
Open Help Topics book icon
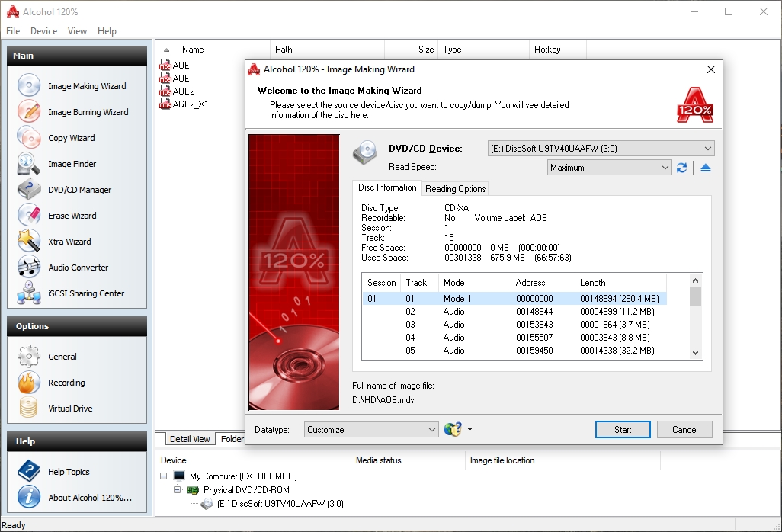(29, 471)
